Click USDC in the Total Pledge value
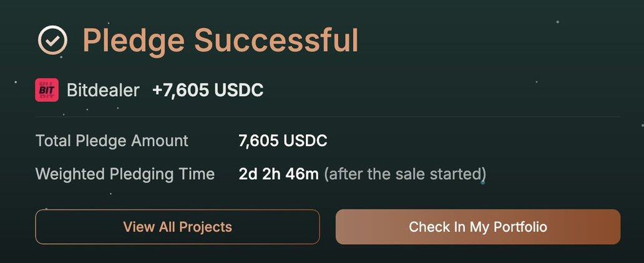 click(x=305, y=141)
